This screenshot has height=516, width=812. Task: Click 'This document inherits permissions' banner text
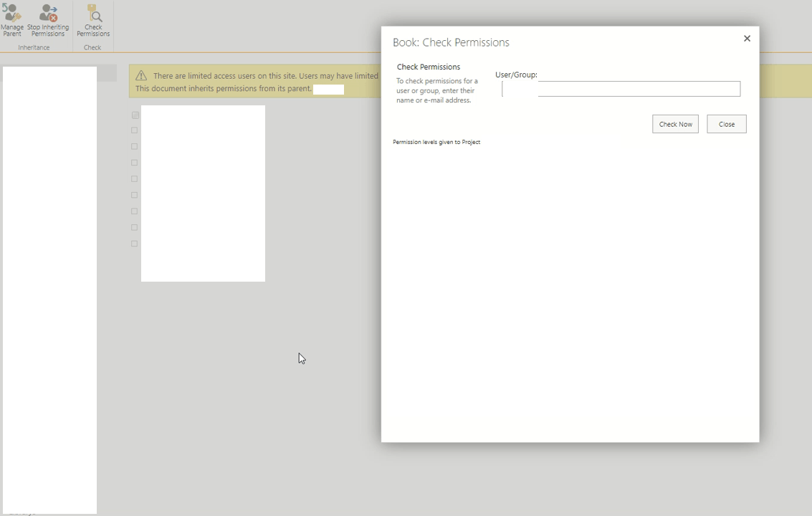223,89
